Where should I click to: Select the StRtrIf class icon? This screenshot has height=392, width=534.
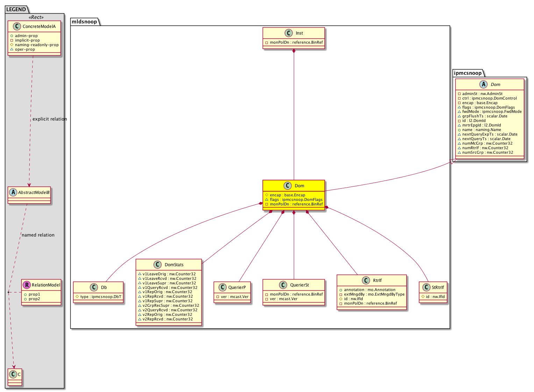(x=426, y=288)
